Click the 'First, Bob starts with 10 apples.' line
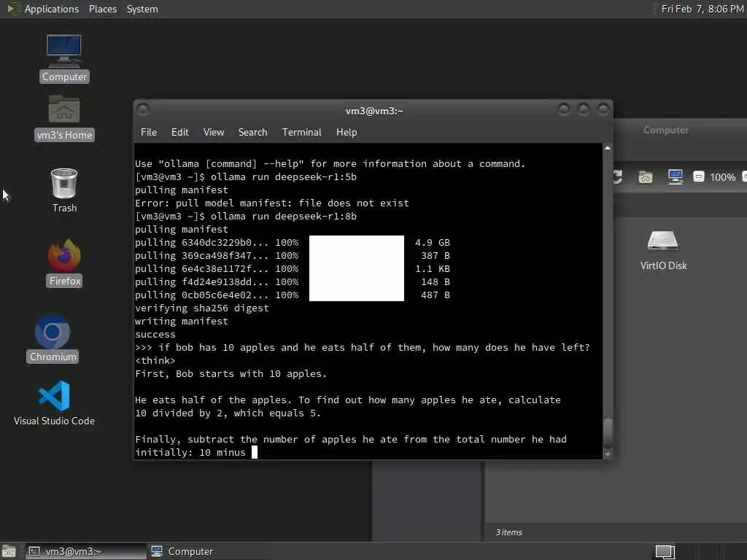Viewport: 747px width, 560px height. 231,374
